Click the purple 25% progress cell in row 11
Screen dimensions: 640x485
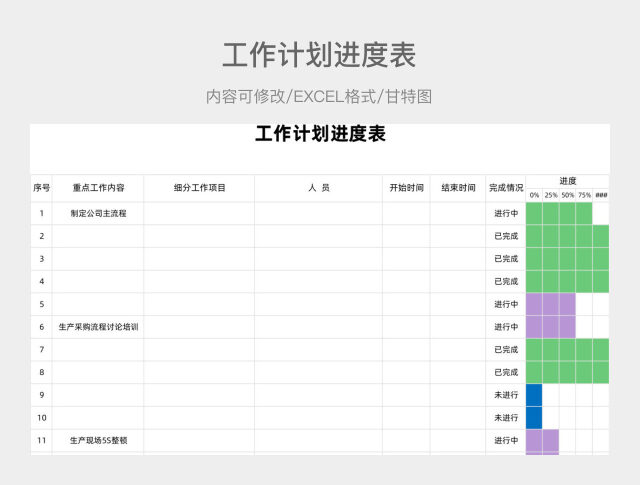coord(551,441)
